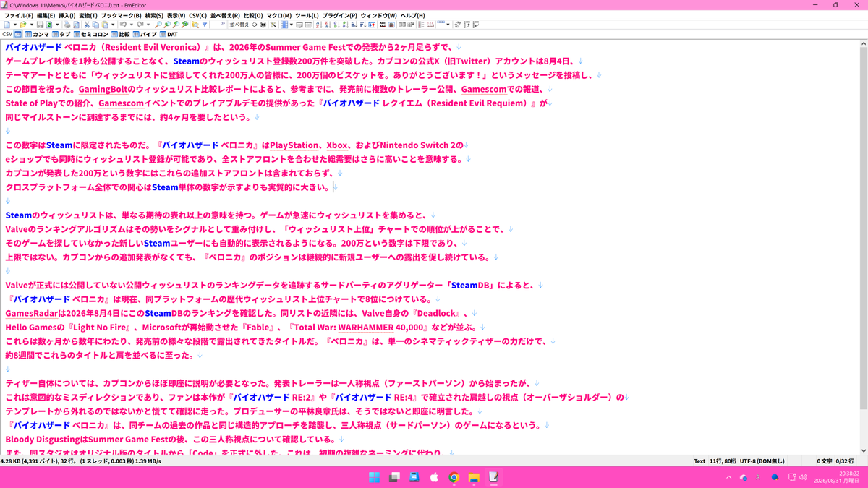Click the Print toolbar icon

[x=67, y=25]
